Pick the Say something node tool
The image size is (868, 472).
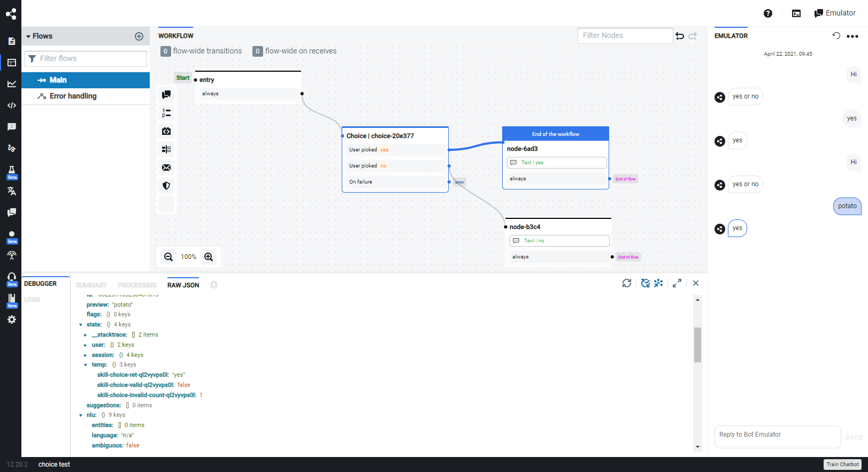click(166, 95)
